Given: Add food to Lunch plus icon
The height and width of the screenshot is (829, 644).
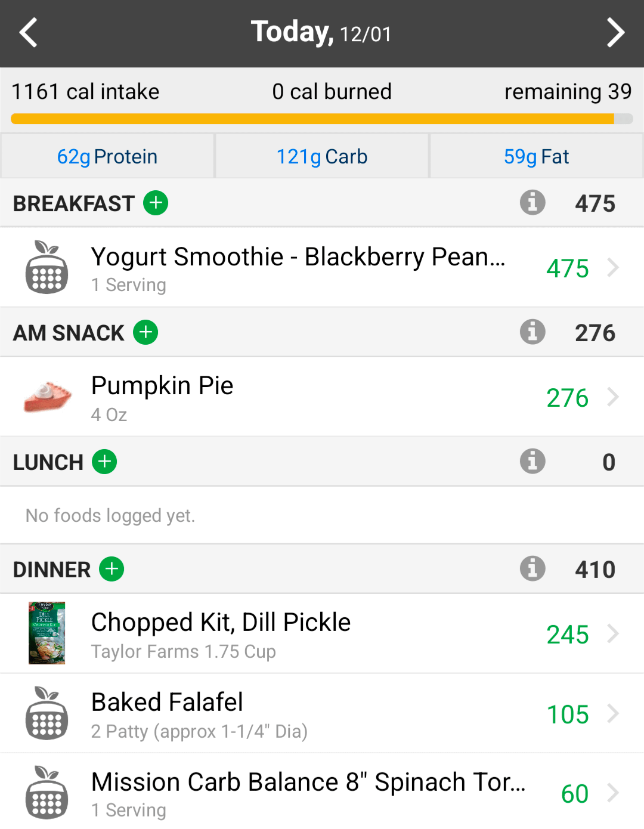Looking at the screenshot, I should tap(104, 462).
